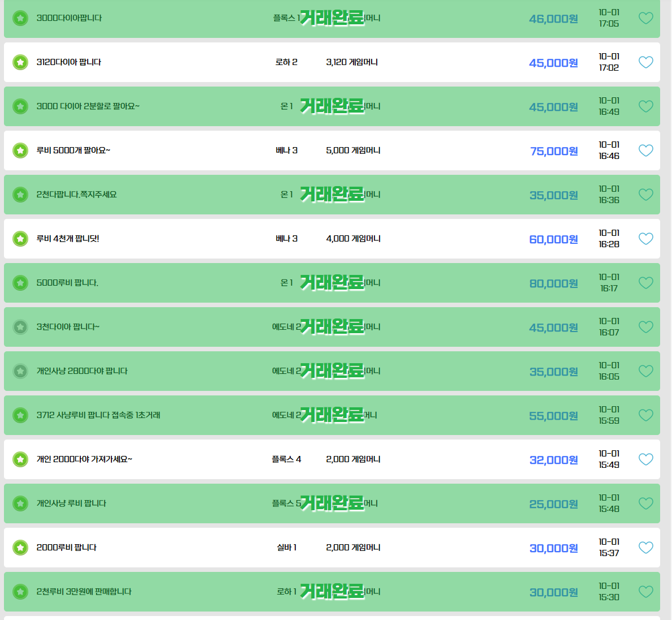This screenshot has height=620, width=672.
Task: Toggle heart on 루비 4천개 팝니닷! listing
Action: pos(645,239)
